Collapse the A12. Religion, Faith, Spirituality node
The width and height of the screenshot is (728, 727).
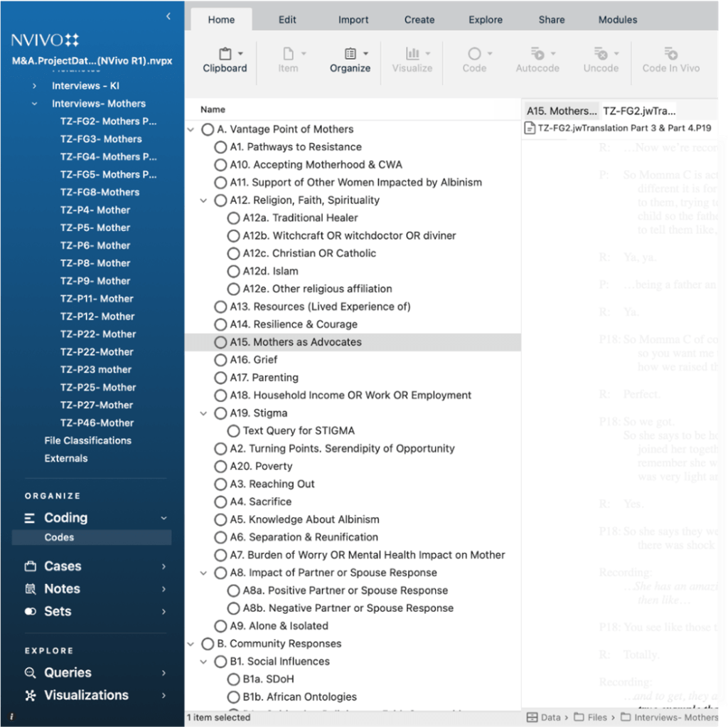203,201
